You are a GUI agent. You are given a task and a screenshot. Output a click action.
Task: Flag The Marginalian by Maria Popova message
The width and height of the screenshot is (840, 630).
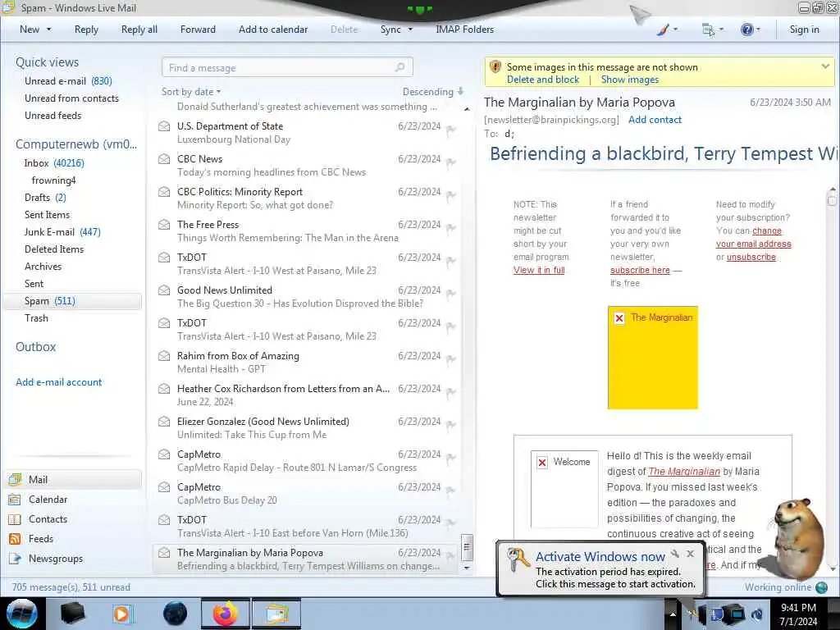coord(451,556)
